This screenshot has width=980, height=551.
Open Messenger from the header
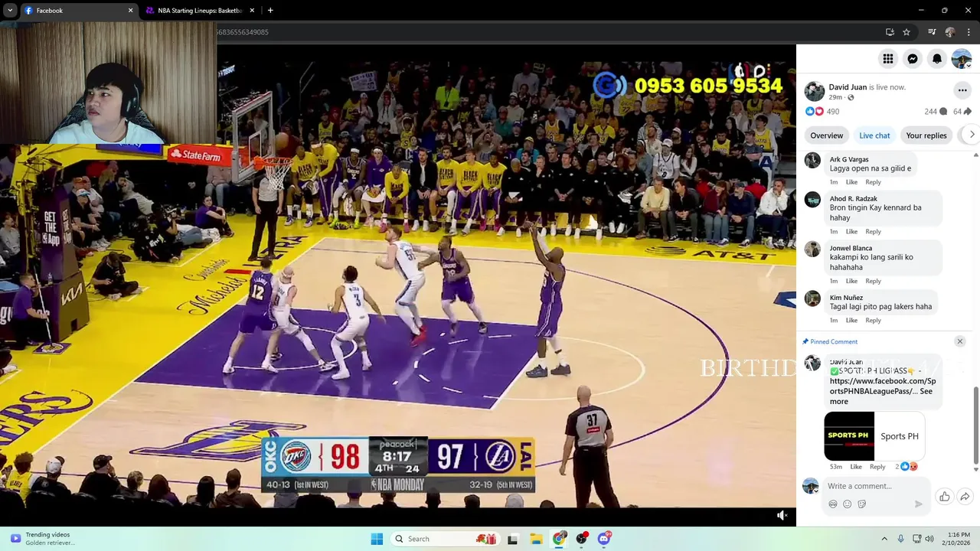click(913, 58)
